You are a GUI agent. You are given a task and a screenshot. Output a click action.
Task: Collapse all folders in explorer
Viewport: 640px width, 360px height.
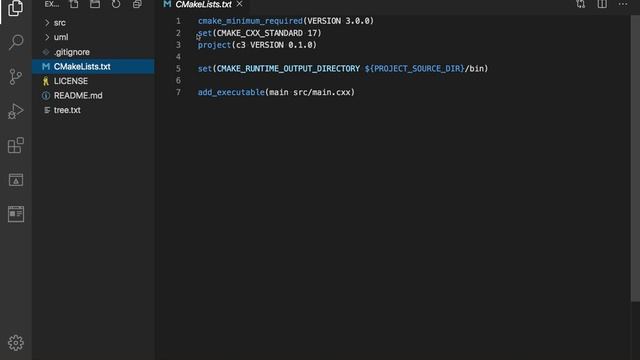137,4
